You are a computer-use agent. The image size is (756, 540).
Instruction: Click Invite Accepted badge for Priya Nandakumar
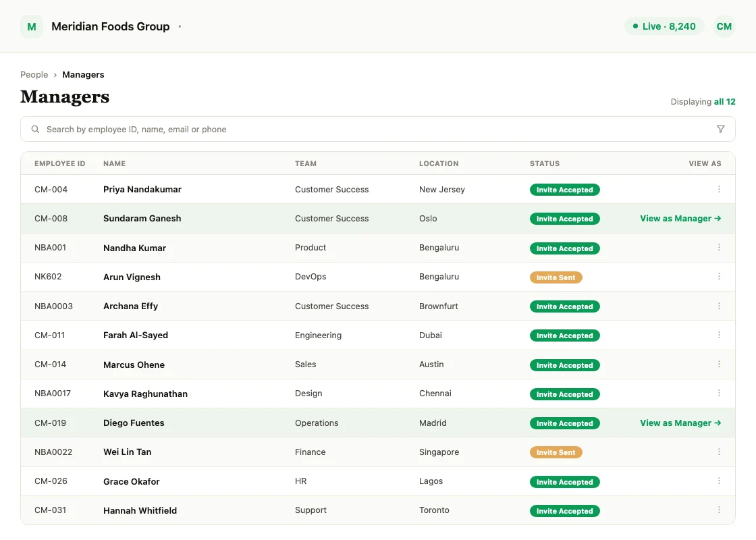click(x=564, y=190)
